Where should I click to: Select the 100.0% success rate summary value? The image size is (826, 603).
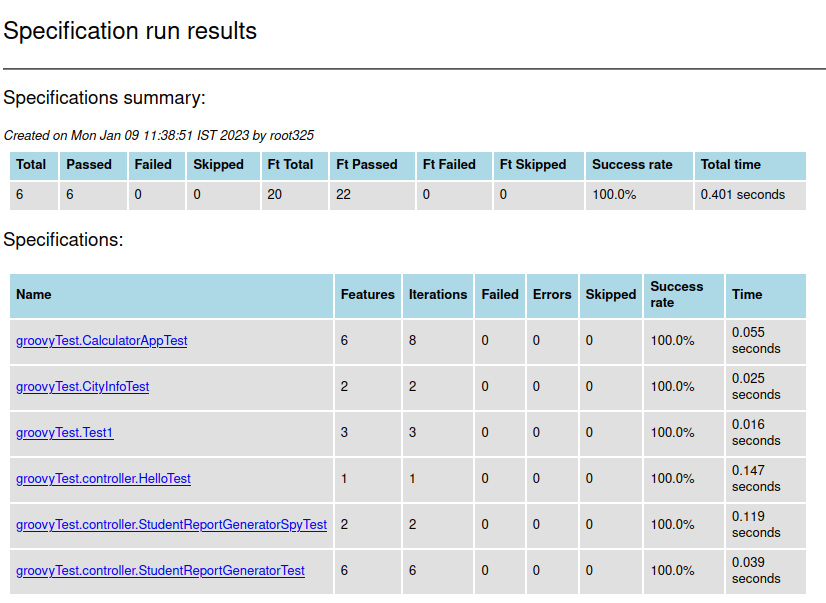click(613, 195)
